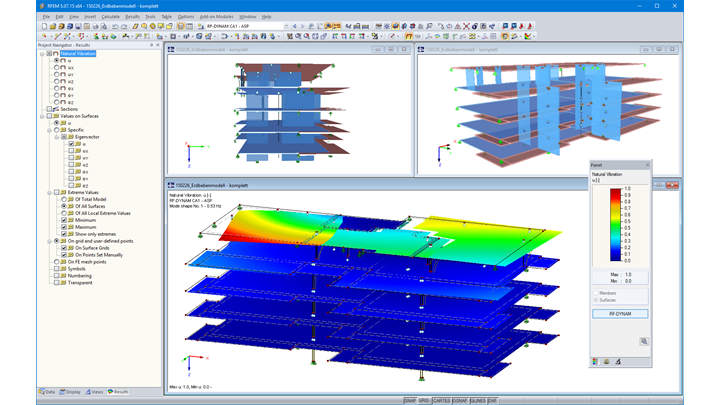Collapse the Eigenvector tree node
Screen dimensions: 720x405
point(56,137)
